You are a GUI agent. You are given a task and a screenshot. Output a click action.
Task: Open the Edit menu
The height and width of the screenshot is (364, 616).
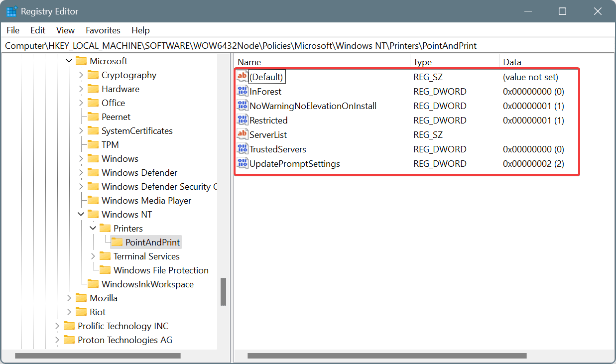coord(38,30)
